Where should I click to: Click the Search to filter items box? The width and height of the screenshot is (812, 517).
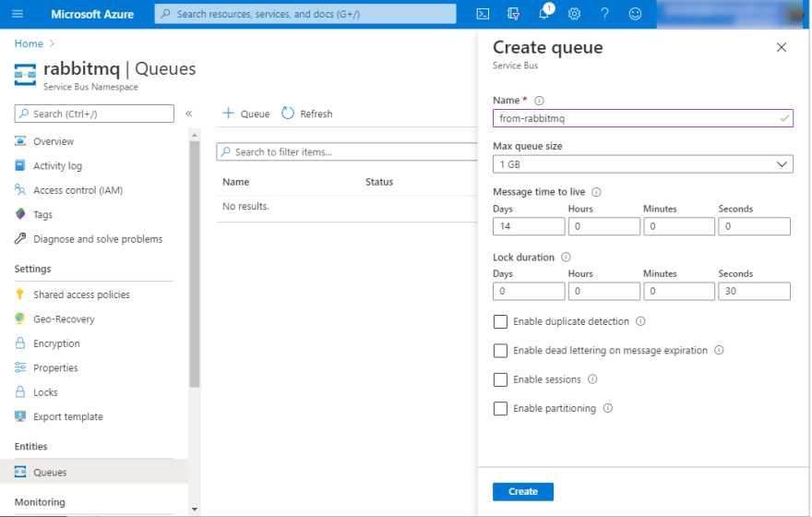(x=347, y=151)
